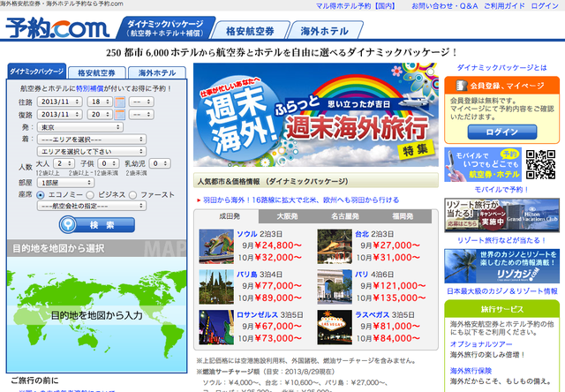Image resolution: width=565 pixels, height=392 pixels.
Task: Open オプショナルツアー link
Action: 480,344
